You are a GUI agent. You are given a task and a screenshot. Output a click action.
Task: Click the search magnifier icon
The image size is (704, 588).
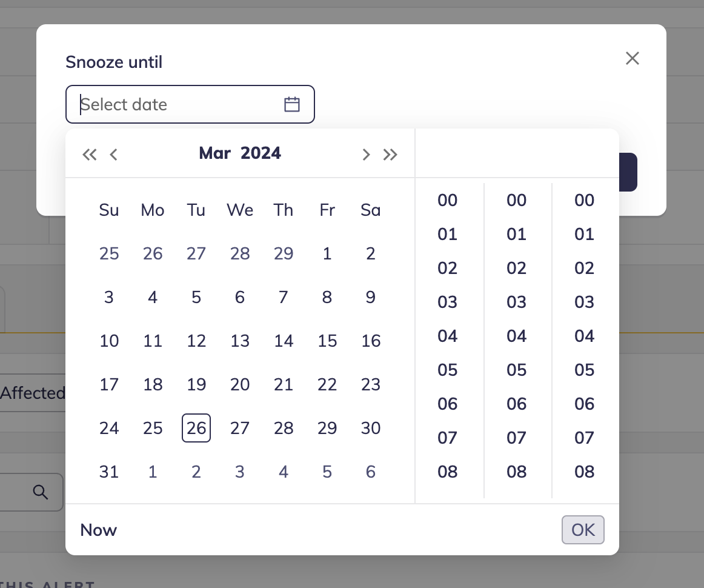(x=41, y=492)
